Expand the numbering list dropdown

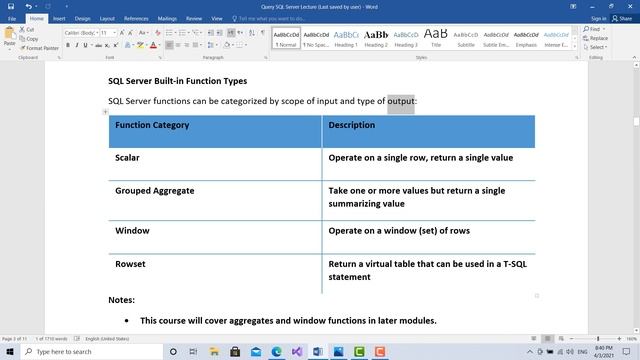click(189, 33)
